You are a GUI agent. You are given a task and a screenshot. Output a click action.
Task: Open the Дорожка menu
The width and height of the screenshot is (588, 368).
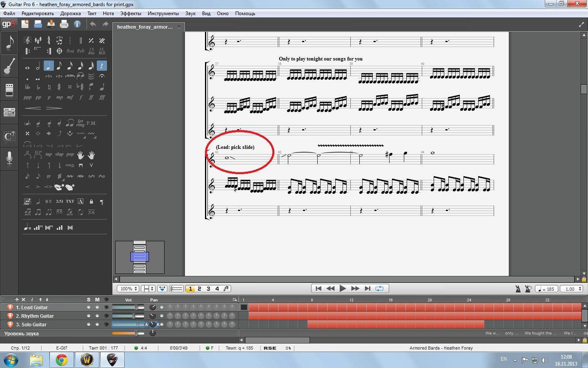(x=71, y=13)
